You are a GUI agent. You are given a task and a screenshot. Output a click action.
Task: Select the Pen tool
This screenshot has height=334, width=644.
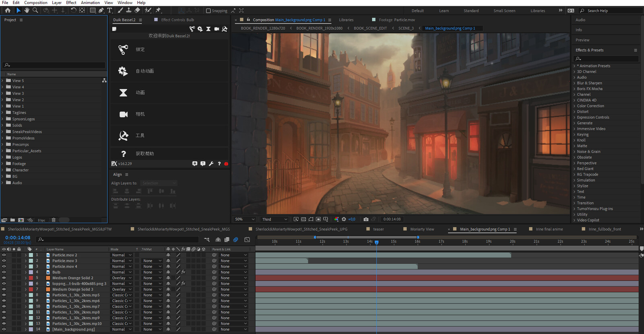point(101,10)
